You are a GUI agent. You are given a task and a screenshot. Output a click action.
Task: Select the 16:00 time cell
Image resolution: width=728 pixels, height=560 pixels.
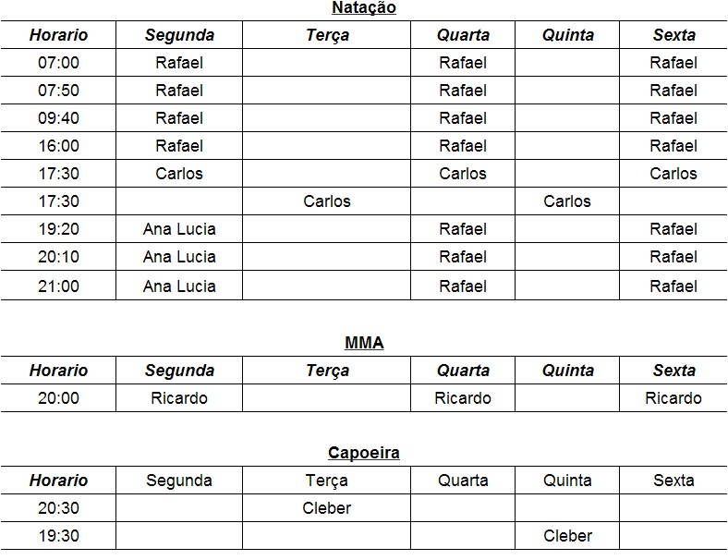tap(58, 146)
